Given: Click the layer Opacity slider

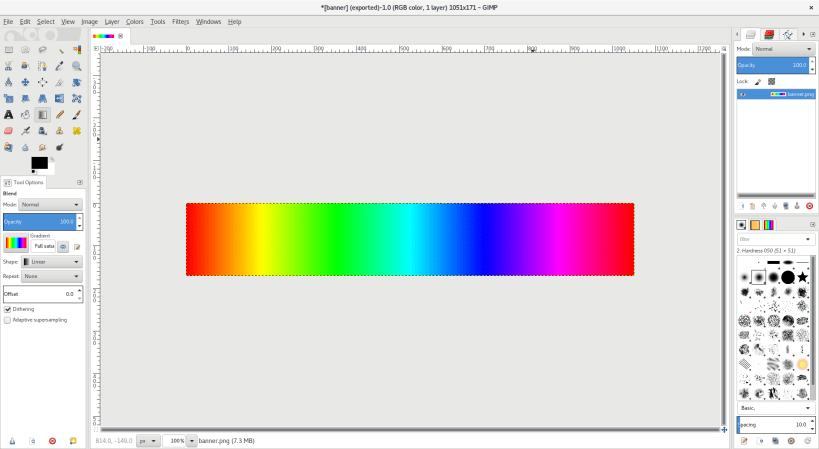Looking at the screenshot, I should [x=773, y=65].
